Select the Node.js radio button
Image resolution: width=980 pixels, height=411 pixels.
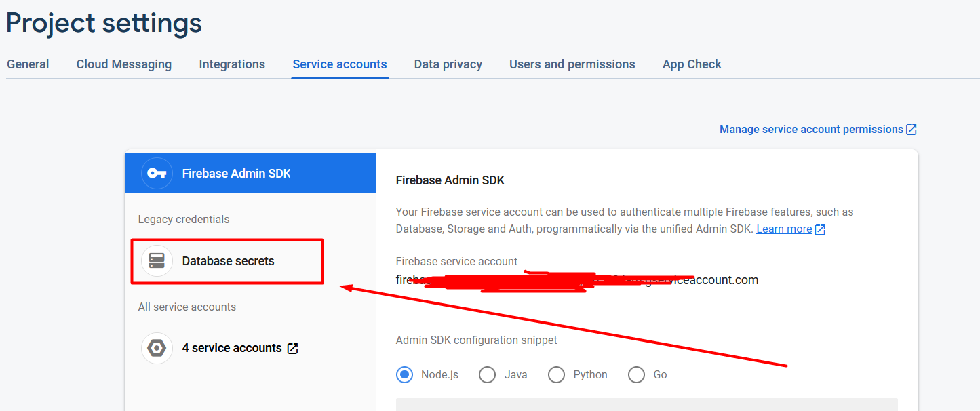405,374
